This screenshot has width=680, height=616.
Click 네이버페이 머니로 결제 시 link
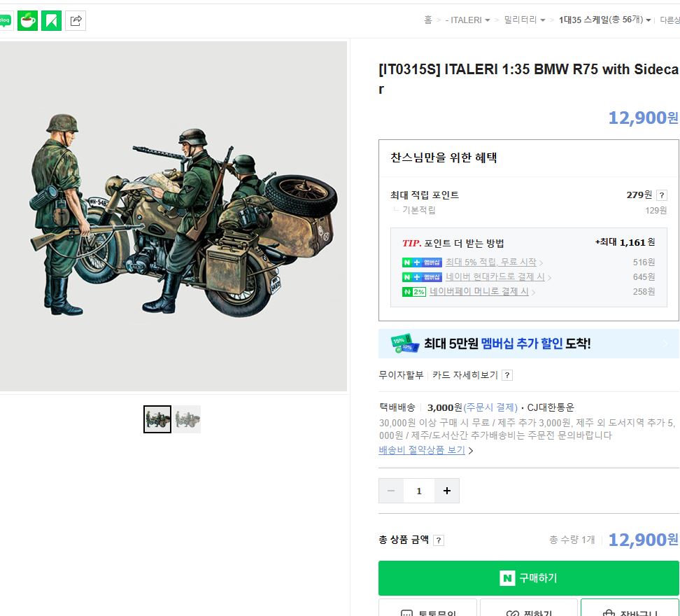pos(479,292)
